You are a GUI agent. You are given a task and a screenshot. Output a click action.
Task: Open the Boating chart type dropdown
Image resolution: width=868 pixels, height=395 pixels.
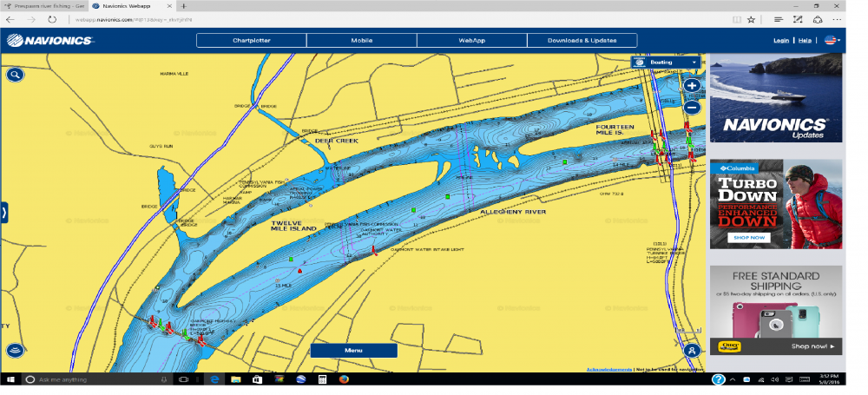666,63
